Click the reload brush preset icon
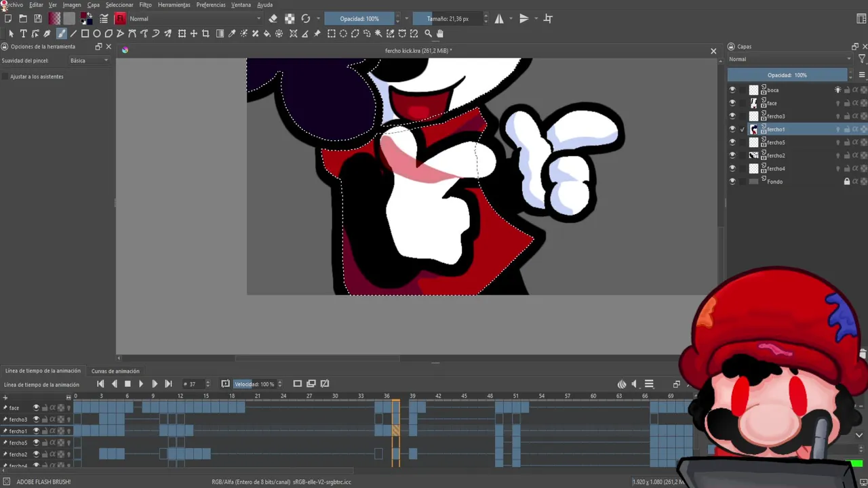The width and height of the screenshot is (868, 488). coord(306,19)
